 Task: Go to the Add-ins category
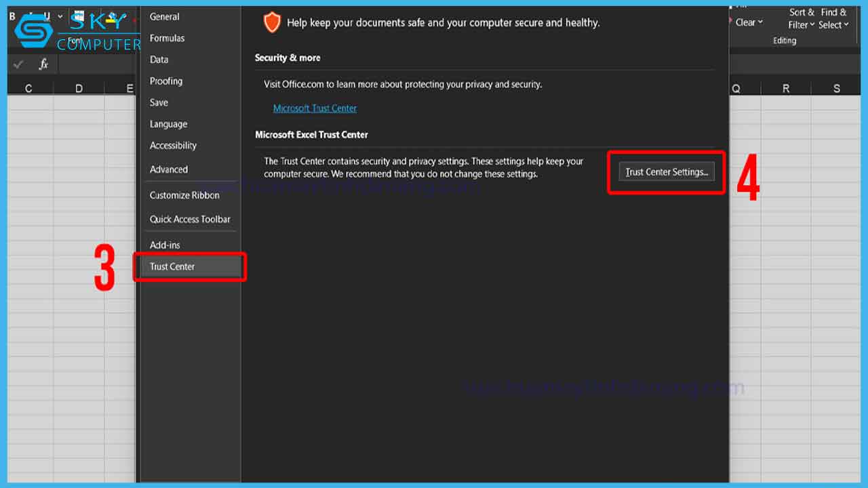click(x=165, y=245)
